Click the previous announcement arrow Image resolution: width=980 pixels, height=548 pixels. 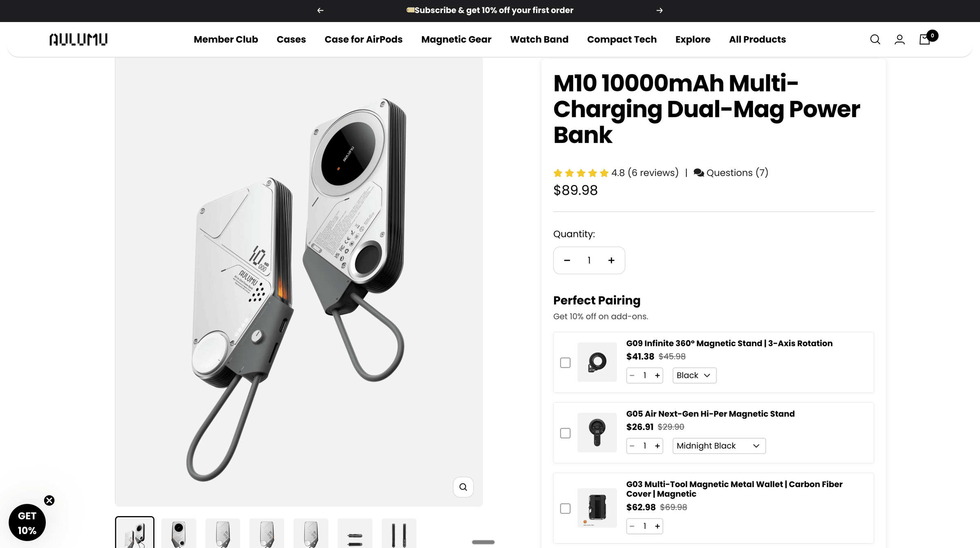tap(321, 11)
